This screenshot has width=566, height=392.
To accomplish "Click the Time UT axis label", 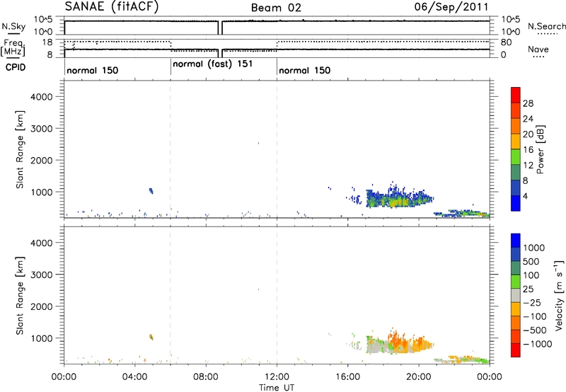I will (277, 388).
